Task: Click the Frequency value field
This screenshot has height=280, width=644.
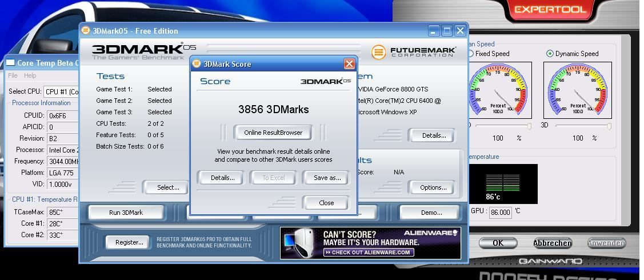Action: point(63,161)
